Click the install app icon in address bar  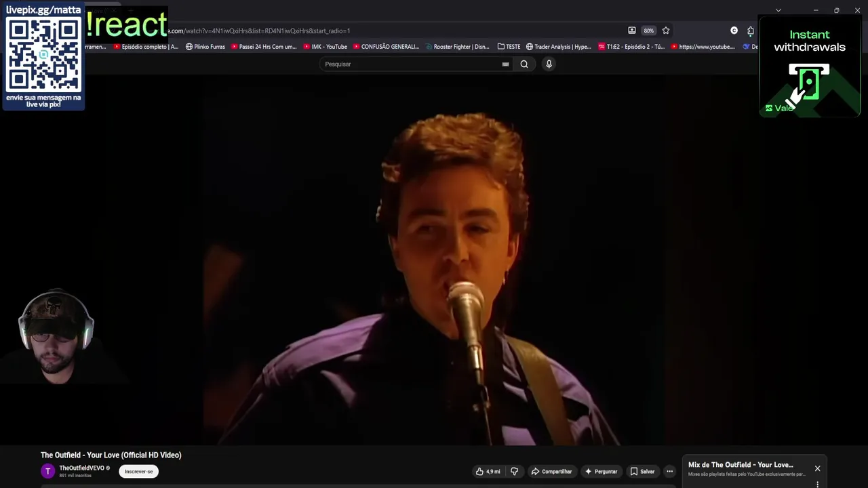point(632,30)
